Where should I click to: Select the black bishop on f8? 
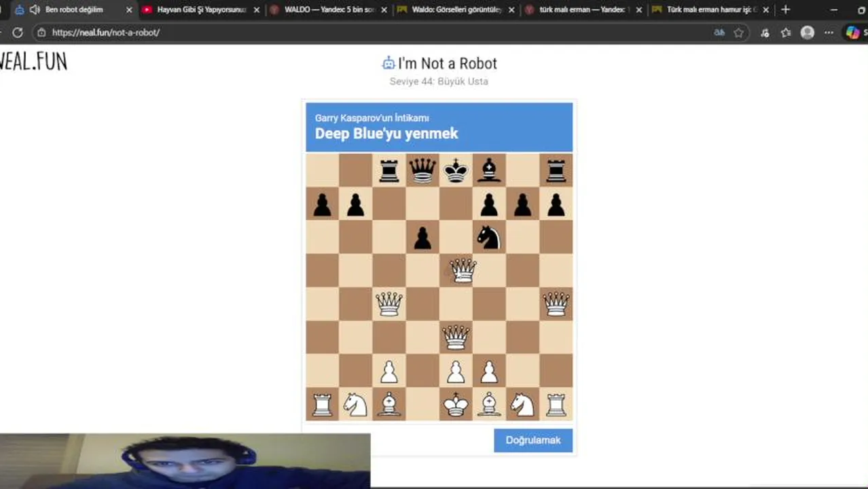click(489, 170)
